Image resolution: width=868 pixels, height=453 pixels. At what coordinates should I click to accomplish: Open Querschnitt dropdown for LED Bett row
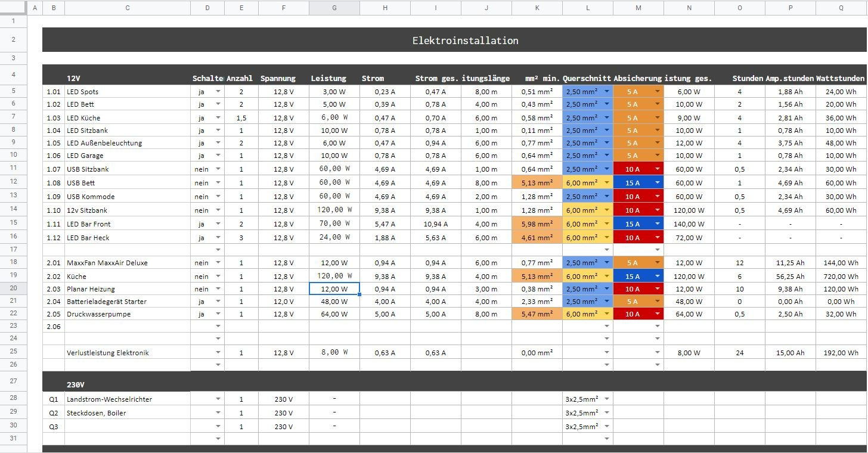[607, 104]
